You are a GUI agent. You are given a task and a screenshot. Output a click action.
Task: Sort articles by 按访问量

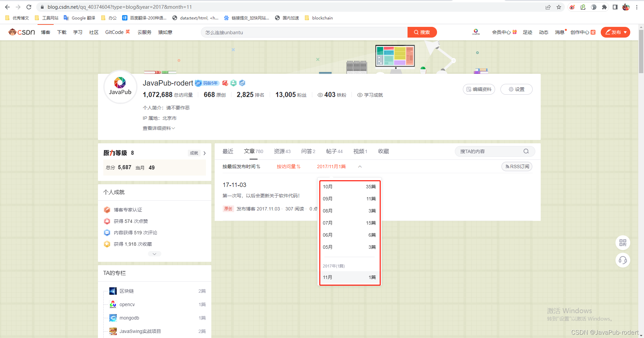[x=288, y=166]
